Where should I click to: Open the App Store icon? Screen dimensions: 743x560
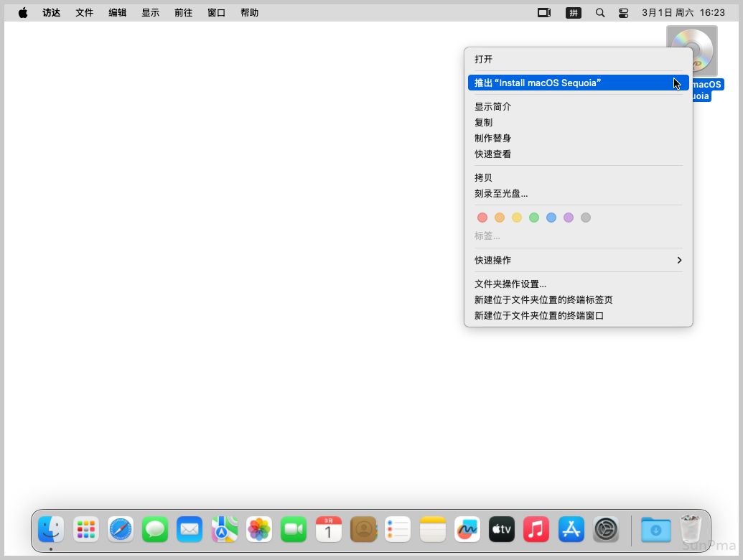tap(571, 530)
